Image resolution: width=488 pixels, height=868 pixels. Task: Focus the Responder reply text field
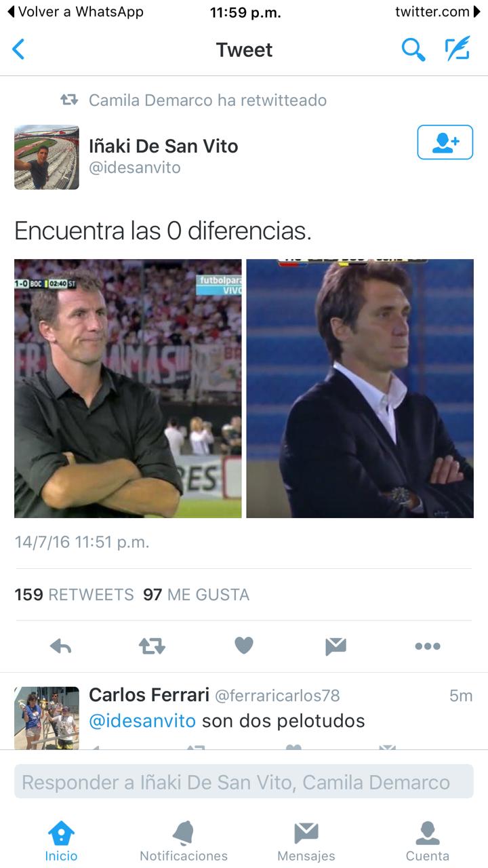[244, 782]
